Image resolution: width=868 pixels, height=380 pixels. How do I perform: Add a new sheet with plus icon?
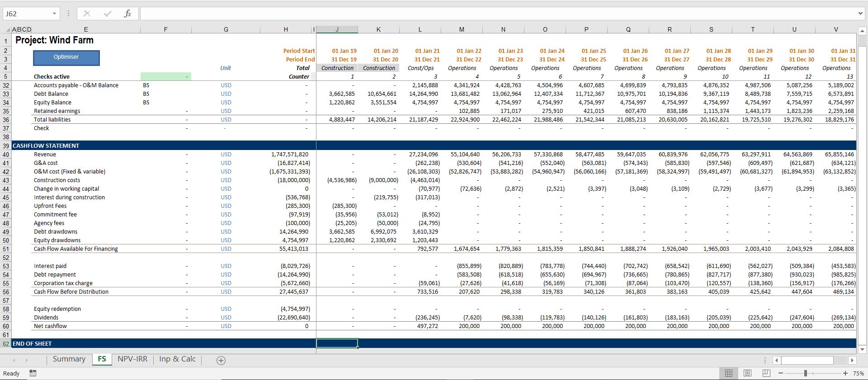click(221, 360)
